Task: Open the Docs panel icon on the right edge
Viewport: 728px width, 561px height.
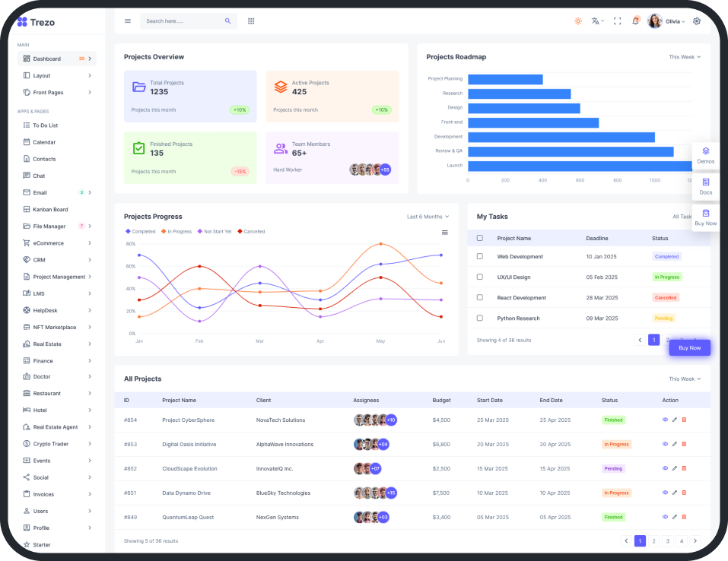Action: point(705,183)
